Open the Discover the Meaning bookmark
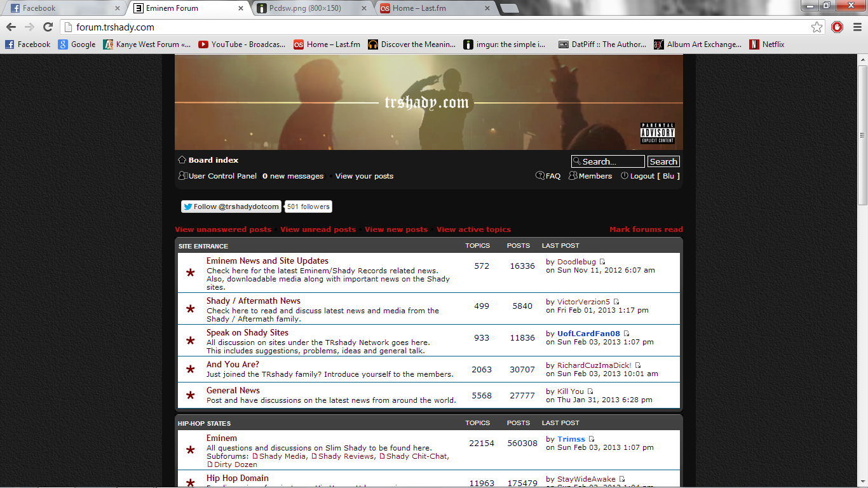Image resolution: width=868 pixels, height=488 pixels. [412, 44]
